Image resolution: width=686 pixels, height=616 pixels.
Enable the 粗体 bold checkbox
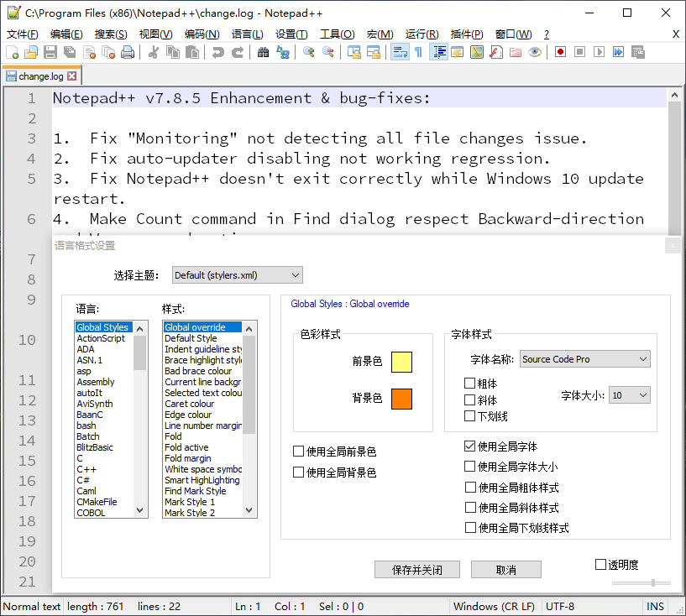[x=469, y=384]
